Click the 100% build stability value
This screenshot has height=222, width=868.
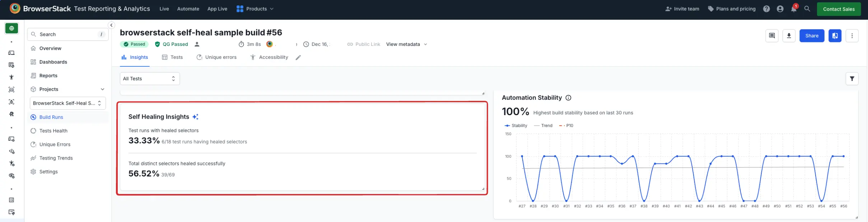[515, 112]
